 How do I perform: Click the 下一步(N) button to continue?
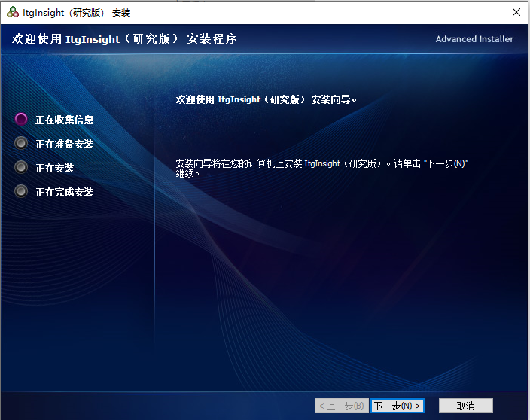(x=397, y=406)
